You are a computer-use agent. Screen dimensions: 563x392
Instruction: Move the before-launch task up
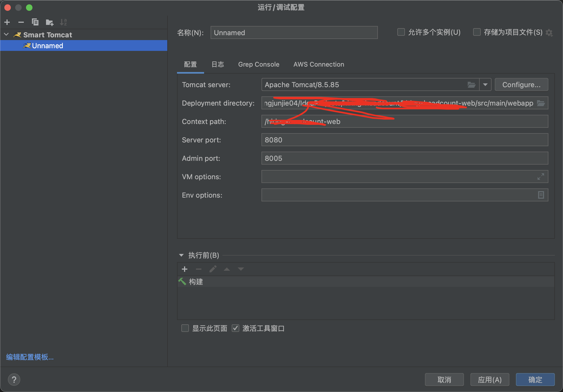pyautogui.click(x=227, y=269)
